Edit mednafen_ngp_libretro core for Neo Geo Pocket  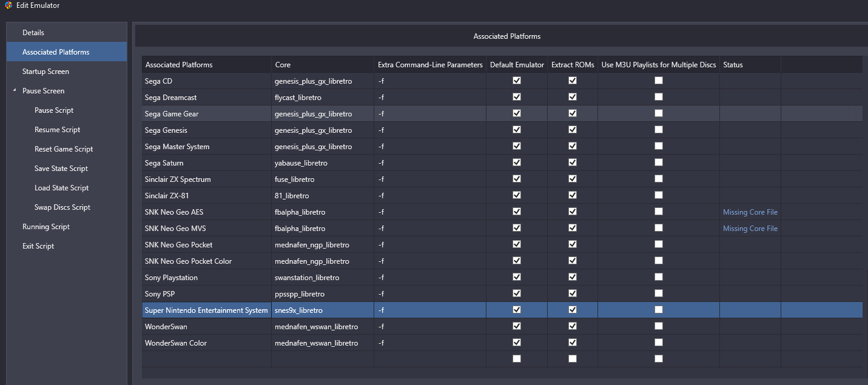tap(323, 244)
